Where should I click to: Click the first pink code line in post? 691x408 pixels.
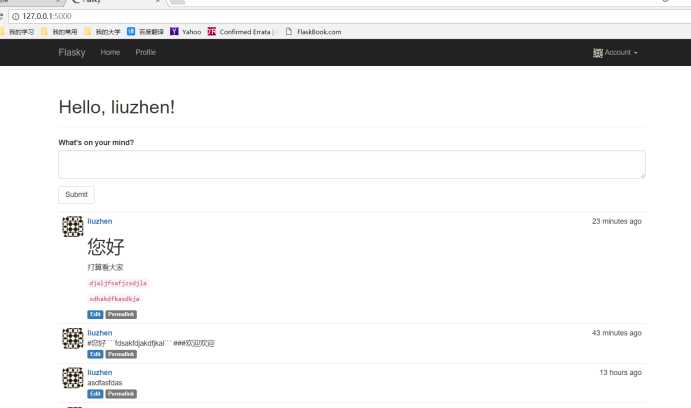118,283
